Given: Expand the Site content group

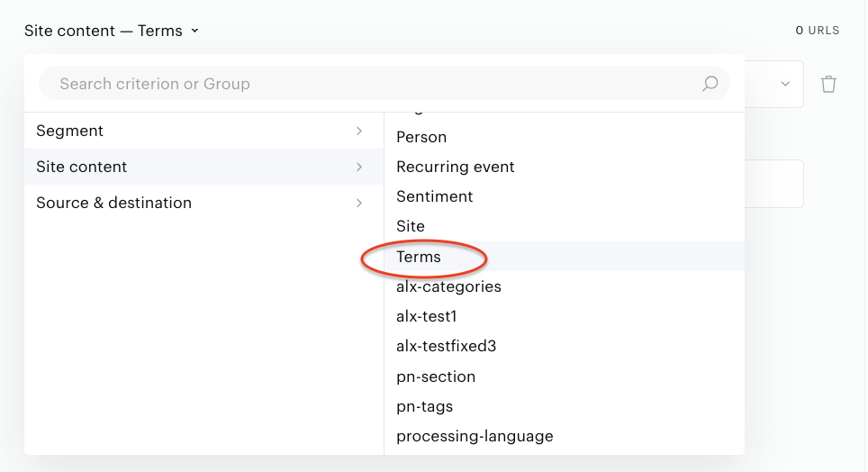Looking at the screenshot, I should click(203, 167).
